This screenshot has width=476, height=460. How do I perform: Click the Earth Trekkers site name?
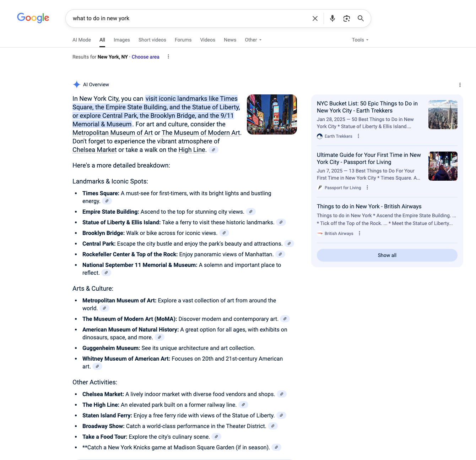339,136
